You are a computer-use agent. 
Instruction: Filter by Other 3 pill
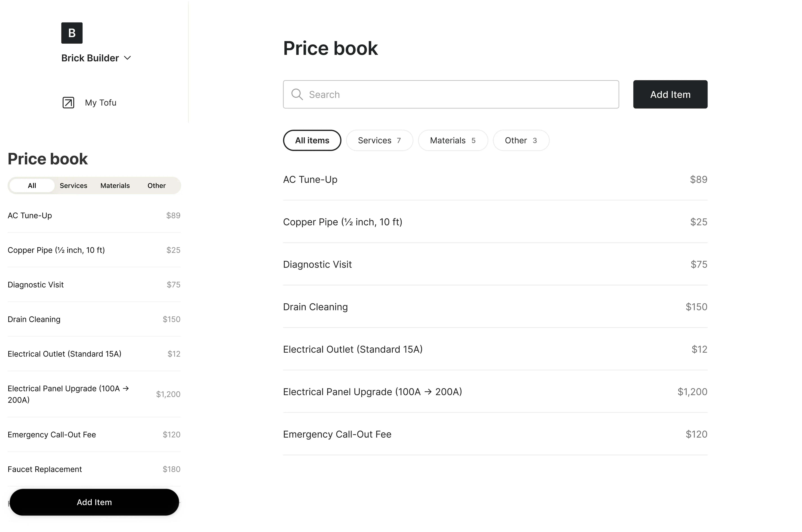(x=520, y=140)
